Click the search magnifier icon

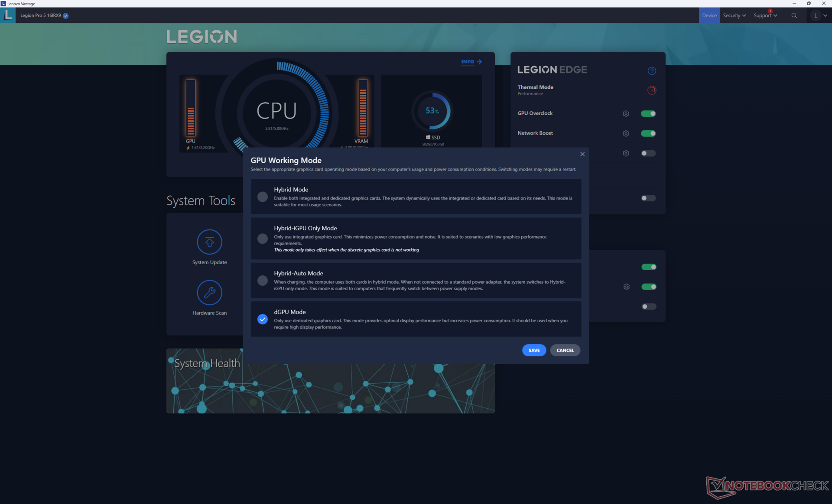(x=794, y=16)
